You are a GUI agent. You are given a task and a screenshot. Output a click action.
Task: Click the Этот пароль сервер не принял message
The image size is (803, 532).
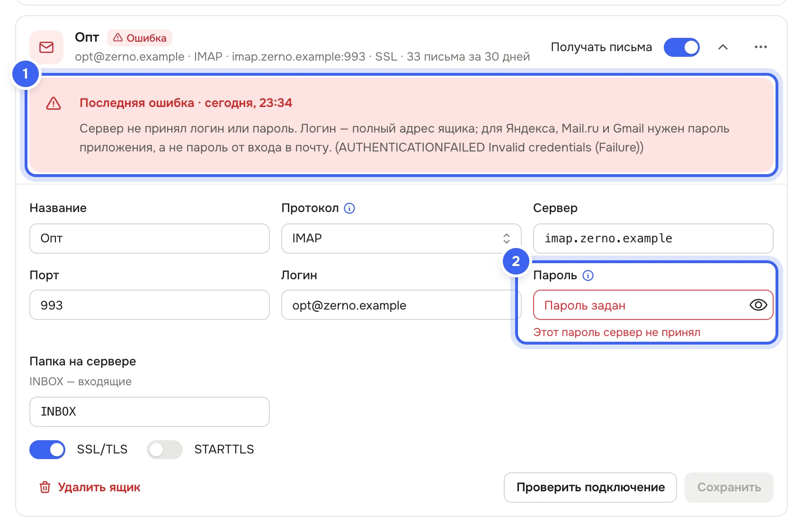coord(616,332)
